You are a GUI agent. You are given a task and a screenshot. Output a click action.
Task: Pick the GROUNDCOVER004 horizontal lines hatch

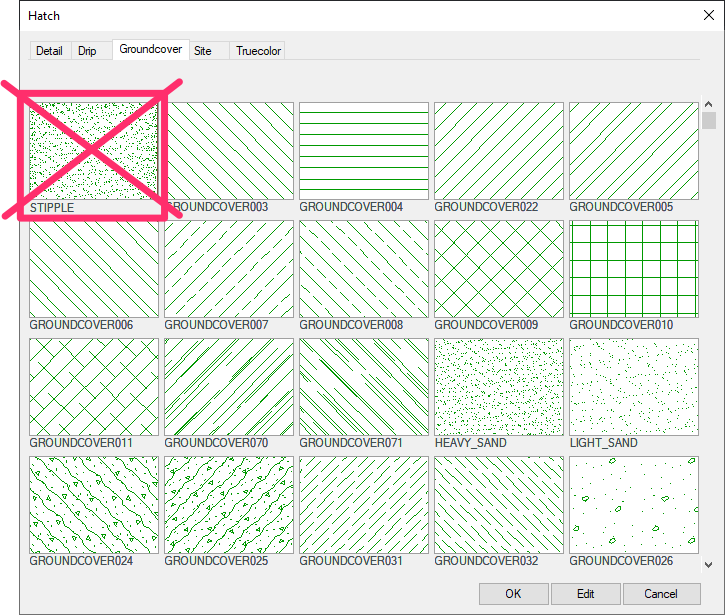(x=364, y=151)
